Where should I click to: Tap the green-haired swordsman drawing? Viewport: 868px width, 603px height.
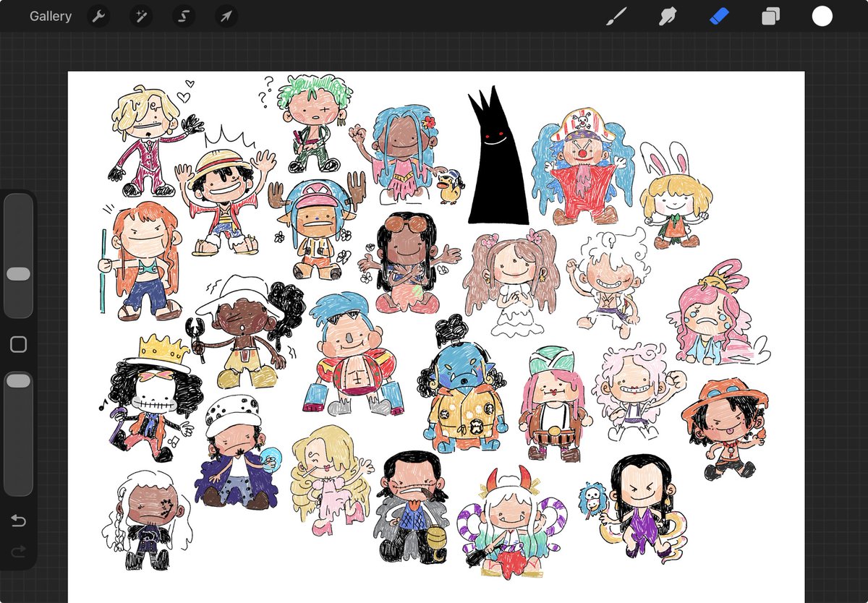click(312, 123)
